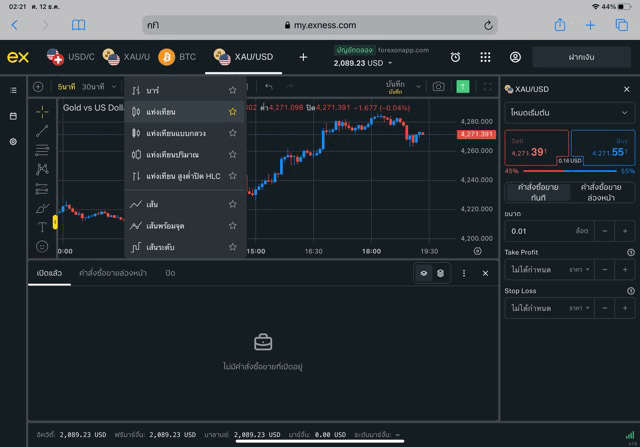Expand the โหมดเริ่มต้น order mode dropdown
Image resolution: width=640 pixels, height=447 pixels.
click(568, 113)
